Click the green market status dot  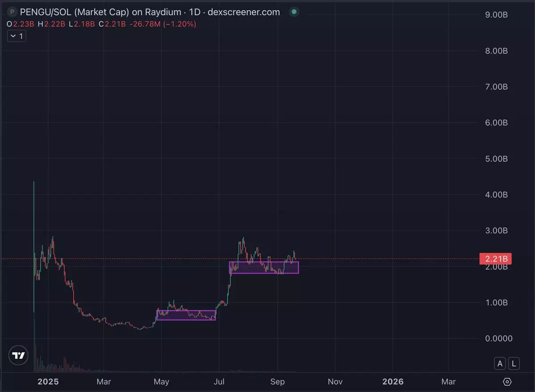(x=293, y=12)
